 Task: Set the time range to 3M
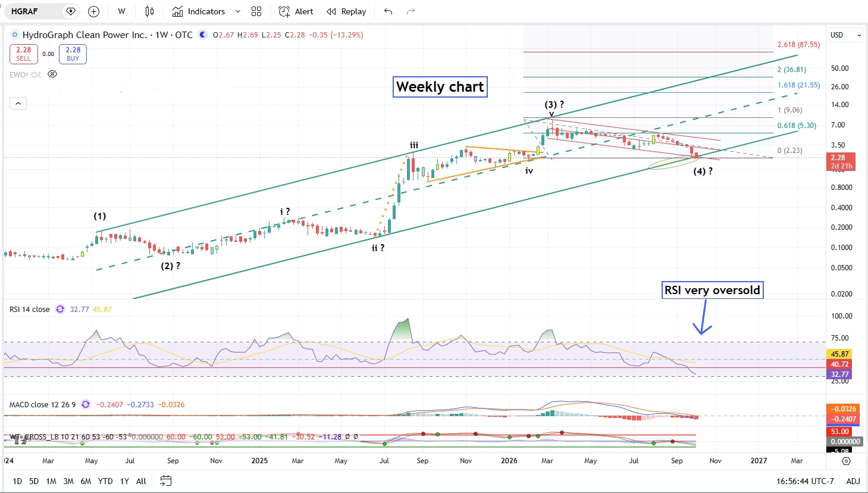[68, 481]
